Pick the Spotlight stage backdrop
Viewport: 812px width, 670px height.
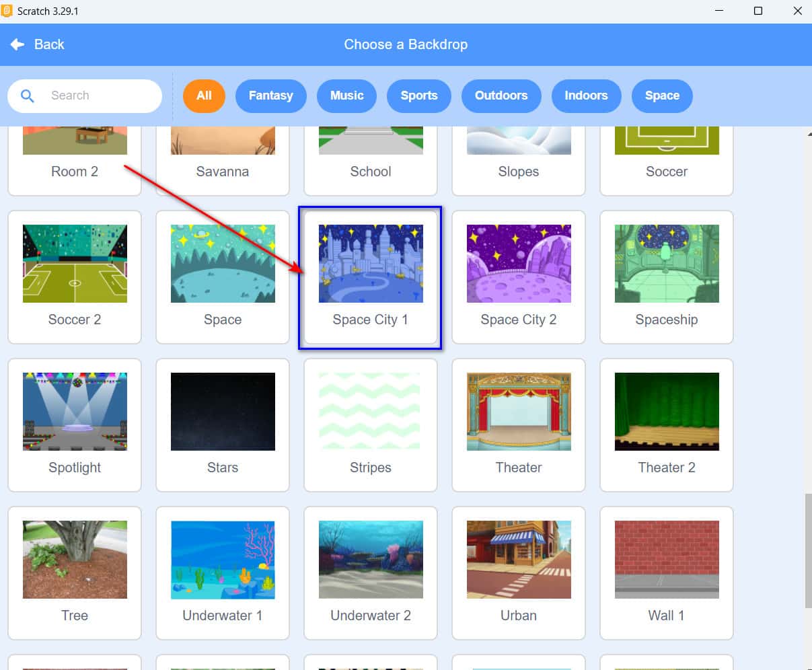pos(75,424)
